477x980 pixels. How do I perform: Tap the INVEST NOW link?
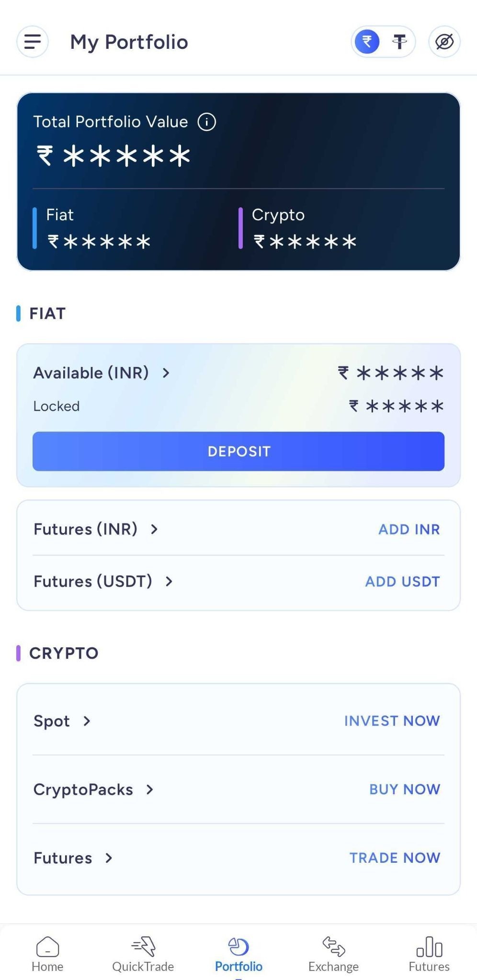392,721
